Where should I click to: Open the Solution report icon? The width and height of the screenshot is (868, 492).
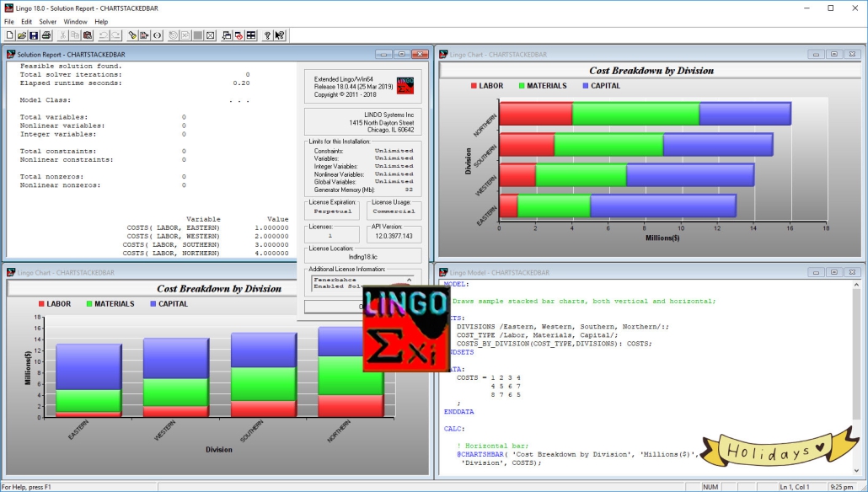click(x=145, y=35)
